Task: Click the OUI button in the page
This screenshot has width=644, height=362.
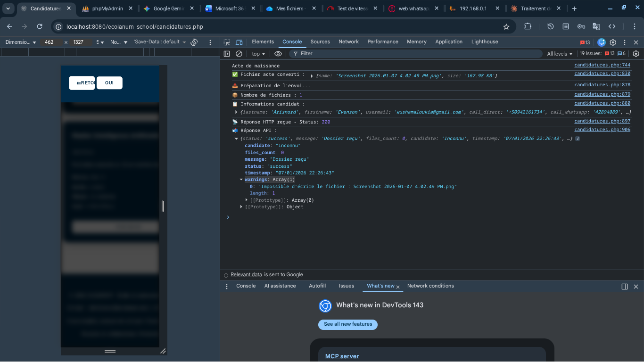Action: point(109,83)
